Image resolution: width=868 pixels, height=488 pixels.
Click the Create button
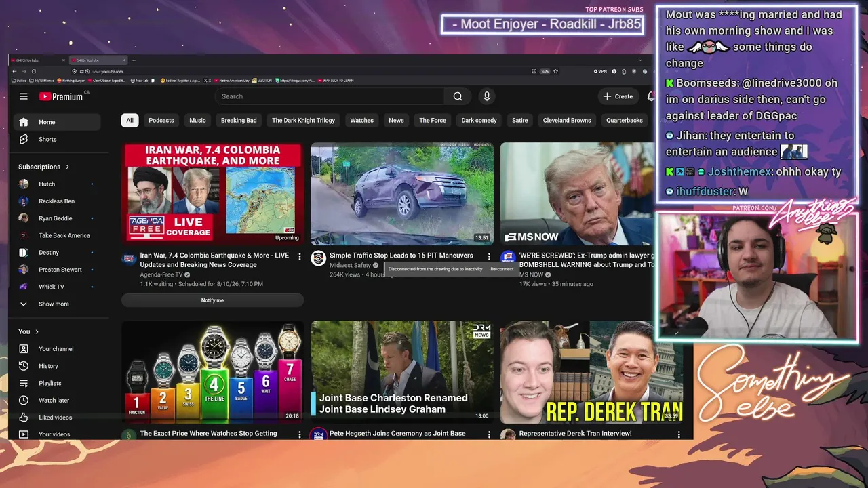(x=618, y=96)
